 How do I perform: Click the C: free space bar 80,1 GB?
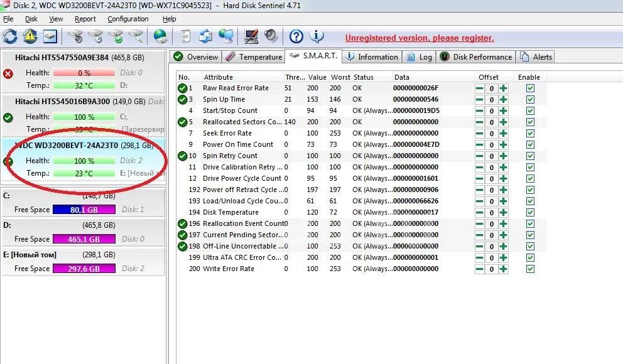pos(84,210)
